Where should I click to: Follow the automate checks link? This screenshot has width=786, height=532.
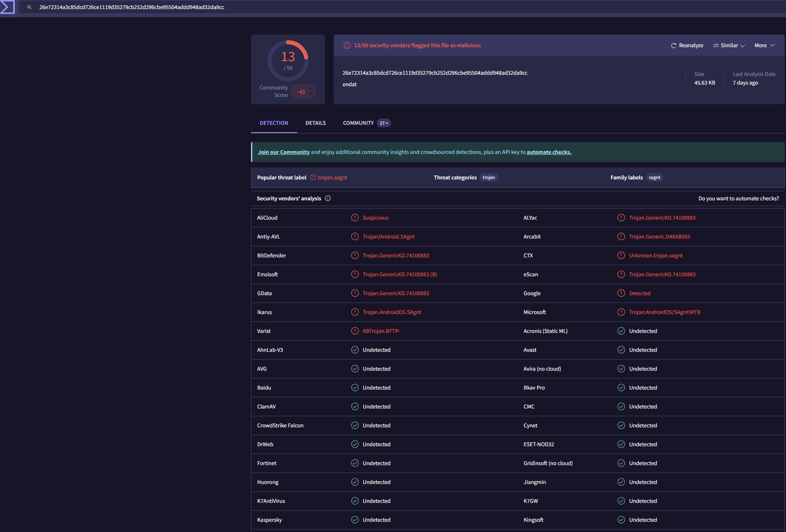pos(549,152)
